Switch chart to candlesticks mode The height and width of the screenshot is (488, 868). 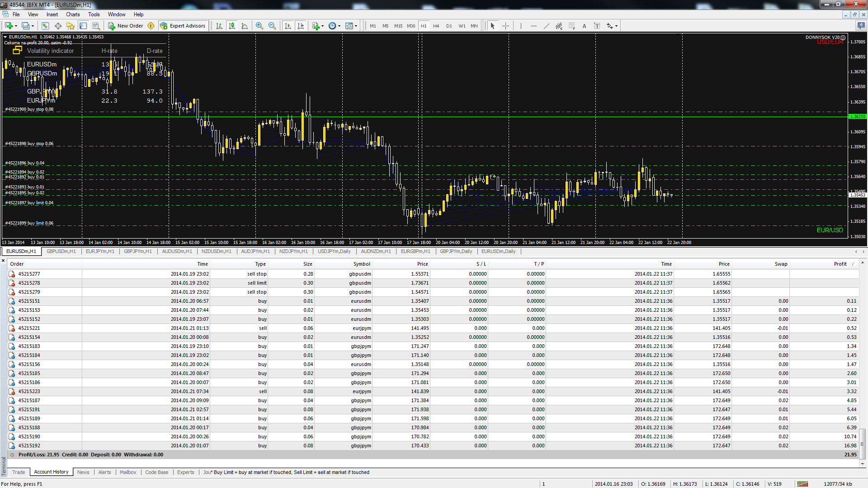[x=232, y=26]
